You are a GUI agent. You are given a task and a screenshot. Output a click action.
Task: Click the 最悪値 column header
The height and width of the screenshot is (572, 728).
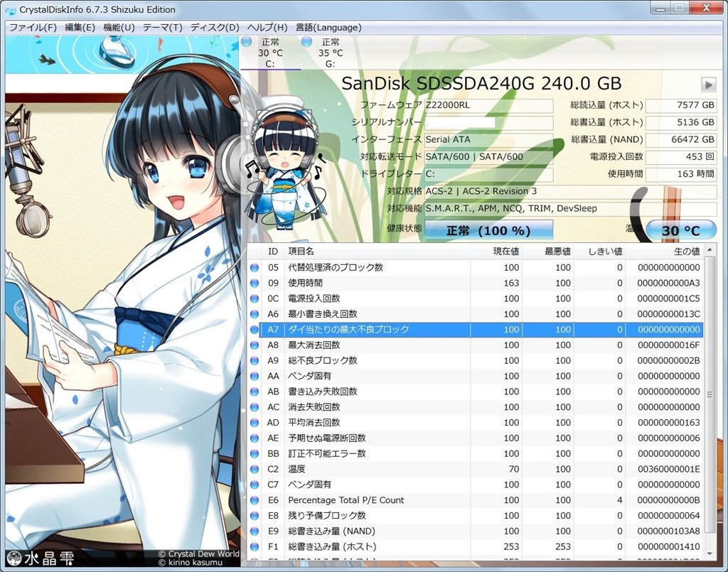tap(548, 252)
